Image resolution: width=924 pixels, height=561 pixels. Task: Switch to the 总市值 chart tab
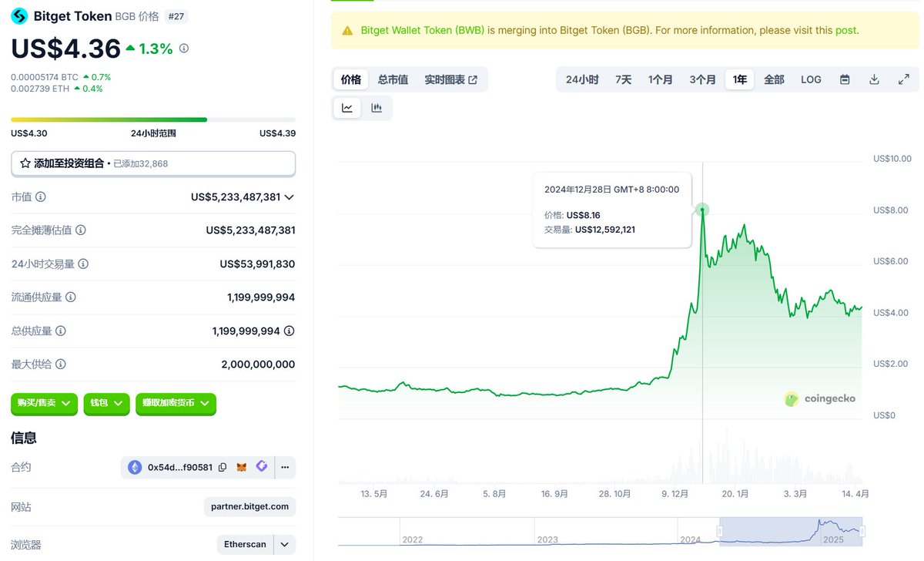pyautogui.click(x=393, y=79)
